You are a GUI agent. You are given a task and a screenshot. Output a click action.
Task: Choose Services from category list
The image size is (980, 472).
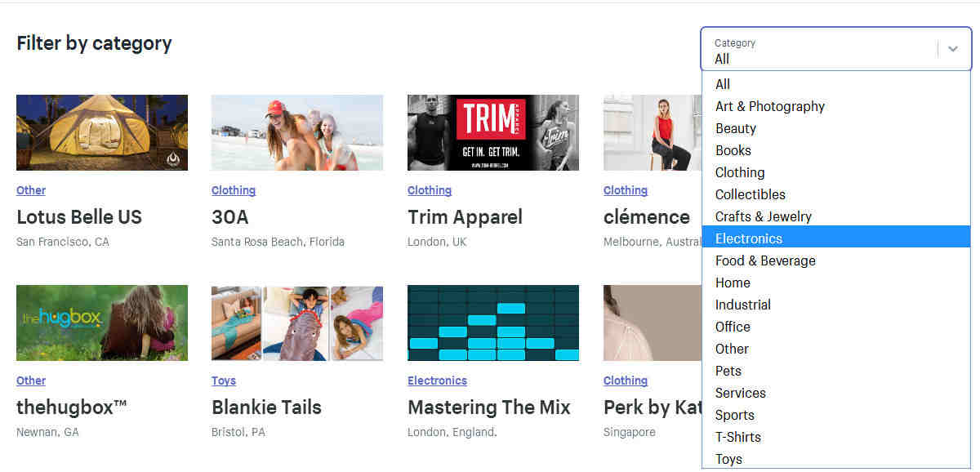836,393
